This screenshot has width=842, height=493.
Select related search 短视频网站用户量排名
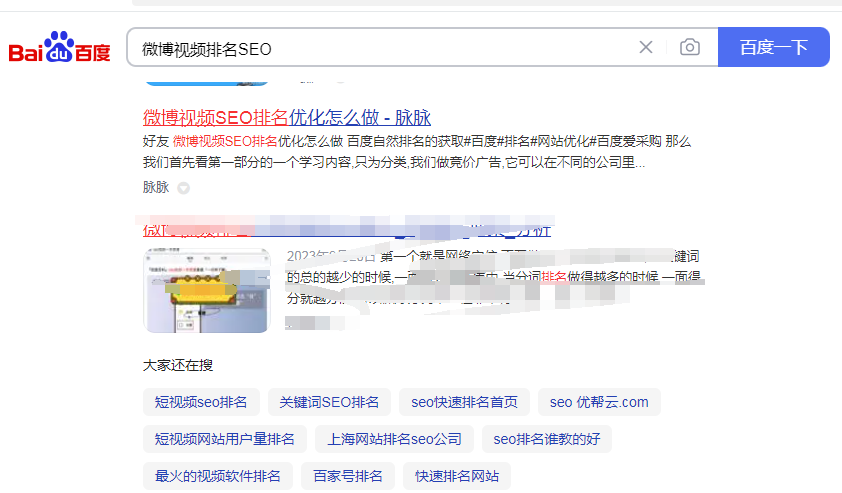[x=224, y=439]
